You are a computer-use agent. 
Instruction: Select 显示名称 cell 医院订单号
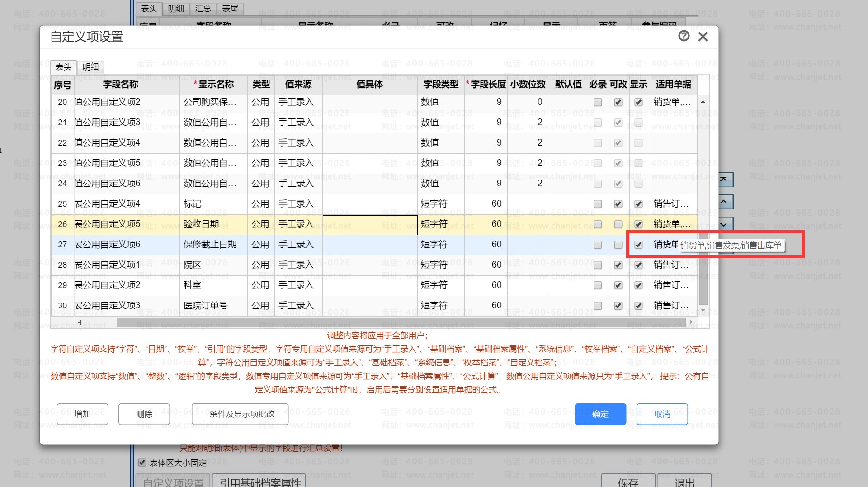click(x=213, y=306)
